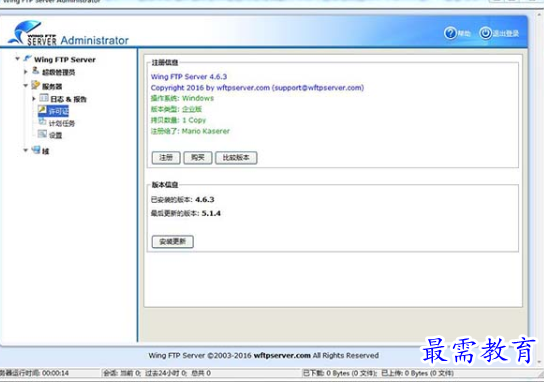Image resolution: width=544 pixels, height=382 pixels.
Task: Click the 拷贝数量: 1 Copy line
Action: (x=178, y=120)
